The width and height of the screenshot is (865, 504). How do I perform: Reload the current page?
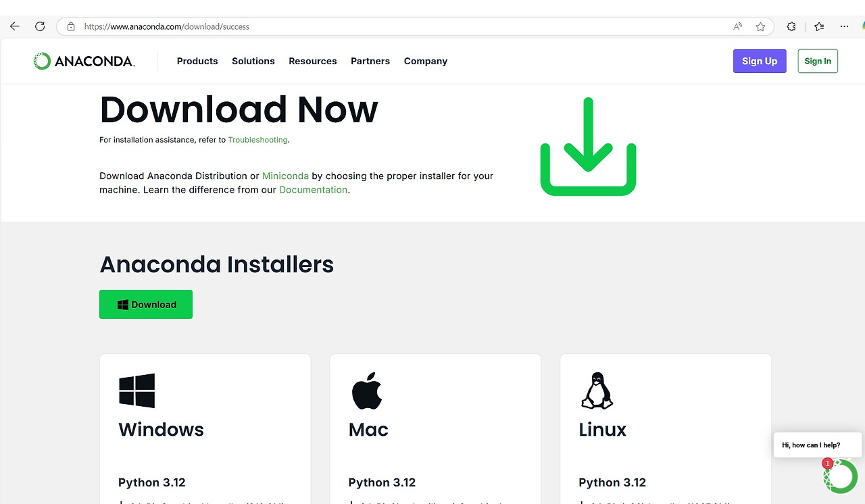[40, 26]
